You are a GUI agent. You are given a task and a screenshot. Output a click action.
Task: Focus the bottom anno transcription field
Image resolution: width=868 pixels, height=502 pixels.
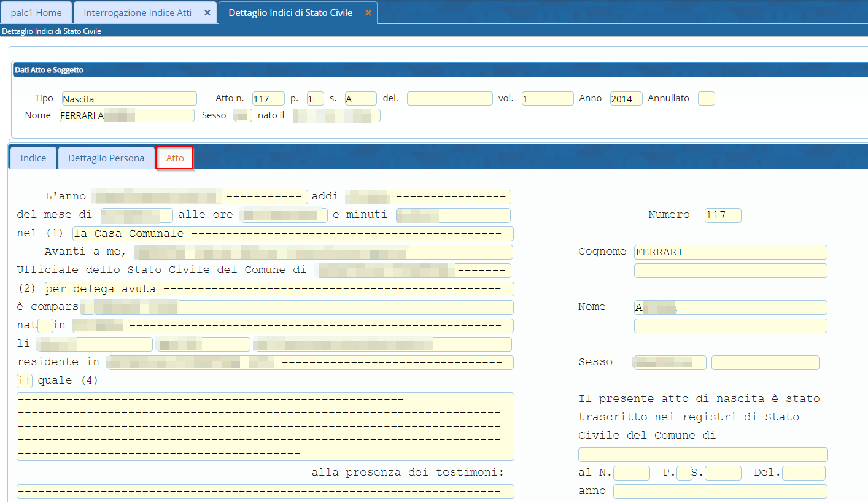(x=719, y=492)
